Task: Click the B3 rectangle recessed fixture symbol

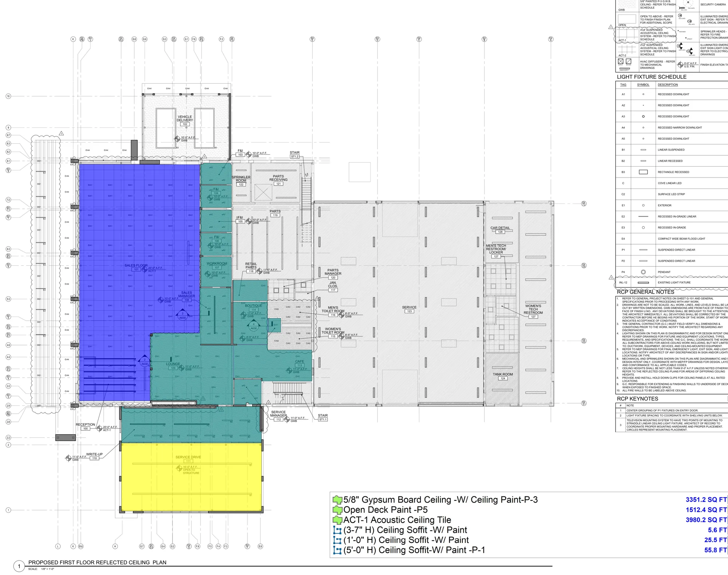Action: [643, 172]
